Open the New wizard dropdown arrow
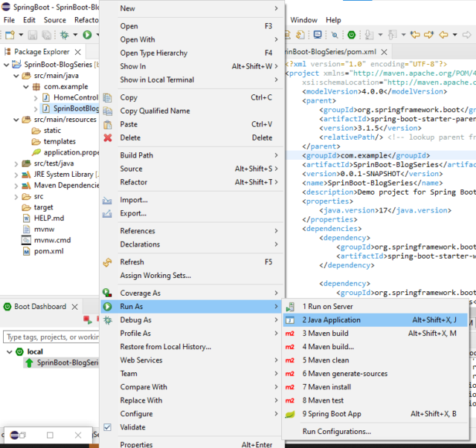The height and width of the screenshot is (448, 476). [x=21, y=35]
